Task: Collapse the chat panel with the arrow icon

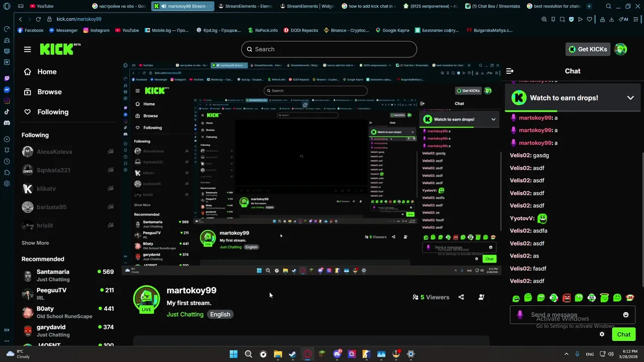Action: tap(510, 71)
